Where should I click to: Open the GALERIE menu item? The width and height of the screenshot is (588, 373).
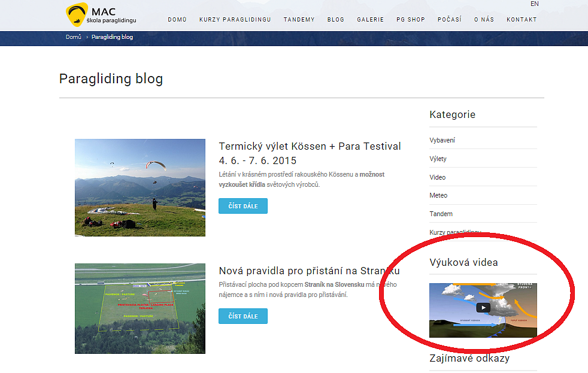[370, 20]
